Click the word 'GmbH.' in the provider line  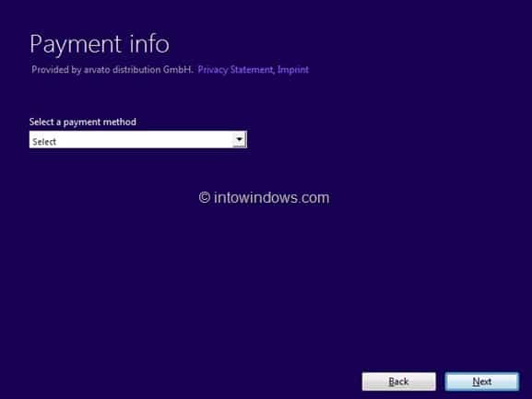click(x=178, y=70)
